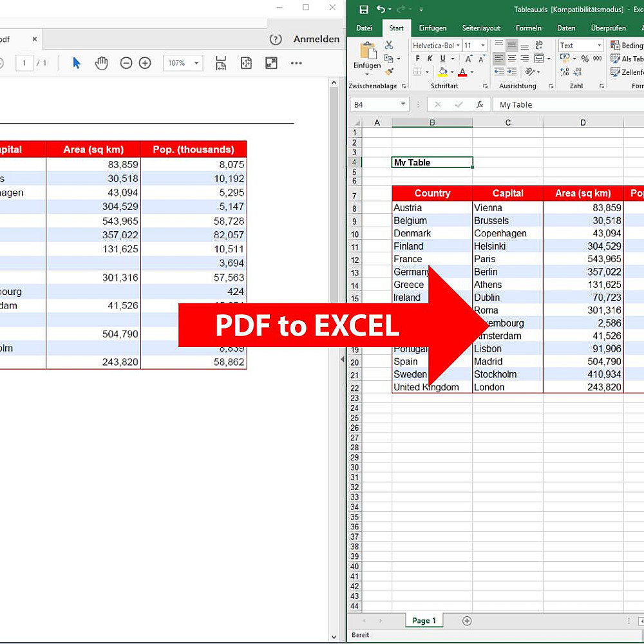Click the Center horizontal alignment icon
The width and height of the screenshot is (644, 644).
click(512, 59)
